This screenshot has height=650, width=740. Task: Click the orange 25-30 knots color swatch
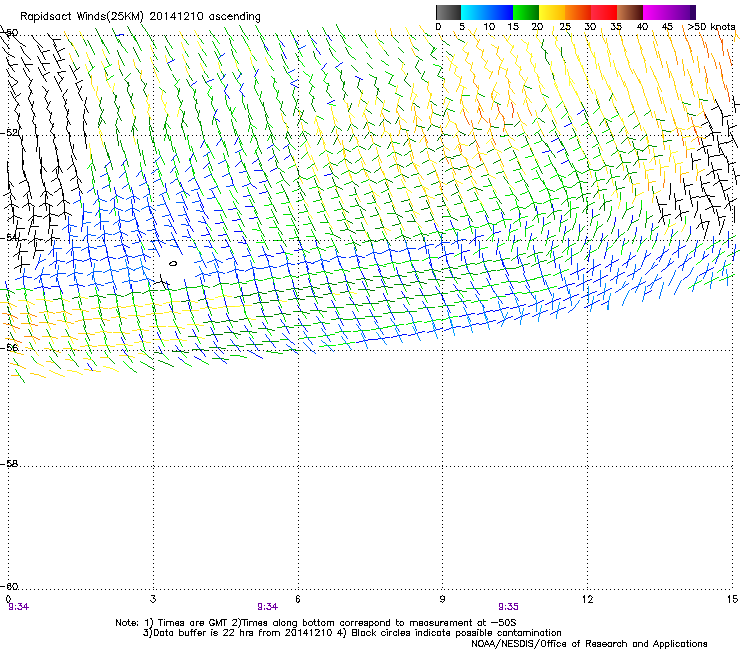click(578, 12)
